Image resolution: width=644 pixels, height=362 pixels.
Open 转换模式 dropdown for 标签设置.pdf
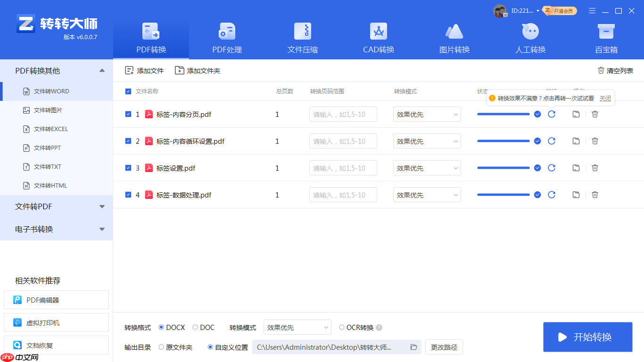pyautogui.click(x=427, y=168)
